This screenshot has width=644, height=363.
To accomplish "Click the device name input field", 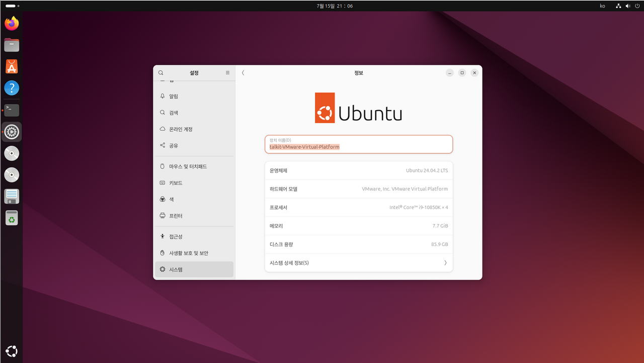I will 359,144.
